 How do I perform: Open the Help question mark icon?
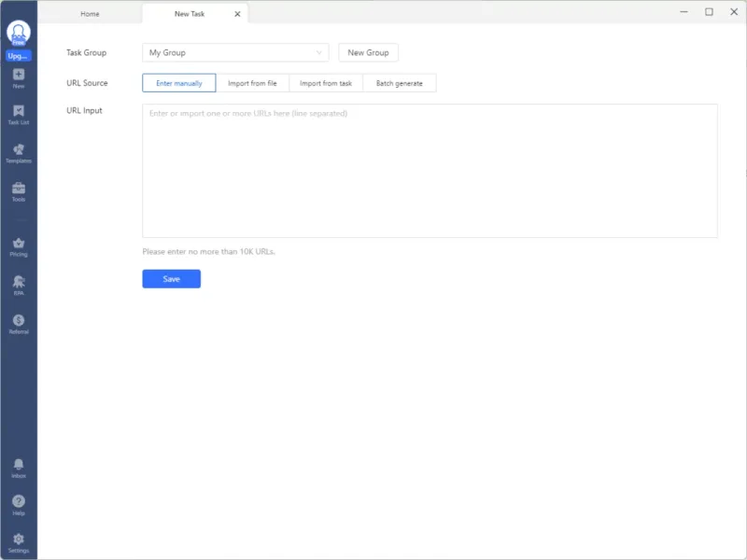tap(19, 505)
